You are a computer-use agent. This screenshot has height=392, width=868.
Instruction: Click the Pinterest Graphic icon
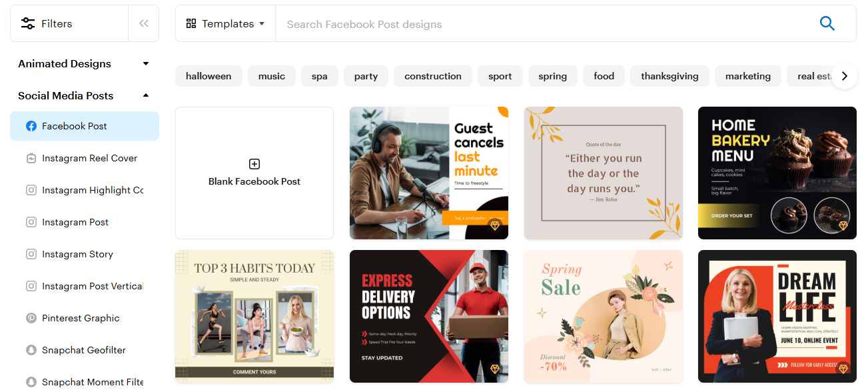(31, 318)
